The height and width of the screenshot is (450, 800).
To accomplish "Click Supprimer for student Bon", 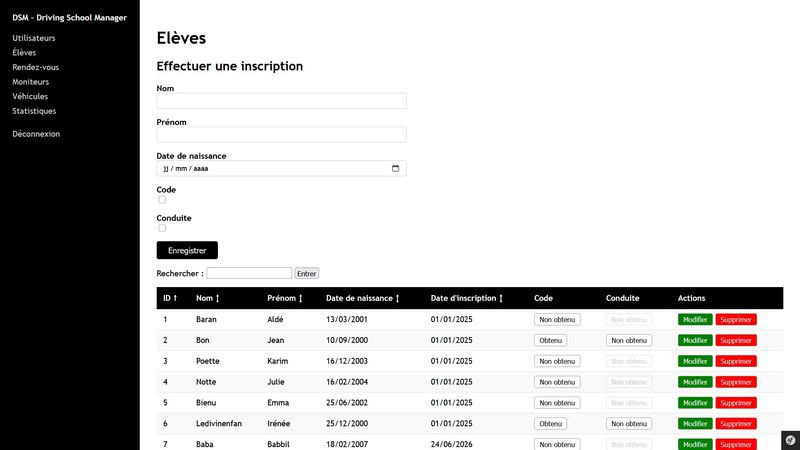I will 736,340.
